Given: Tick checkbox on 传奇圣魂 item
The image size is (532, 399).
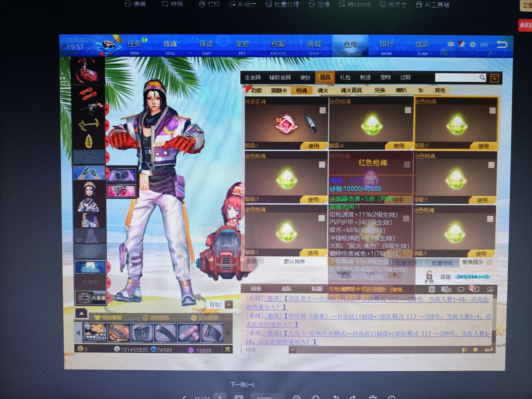Looking at the screenshot, I should (x=322, y=110).
